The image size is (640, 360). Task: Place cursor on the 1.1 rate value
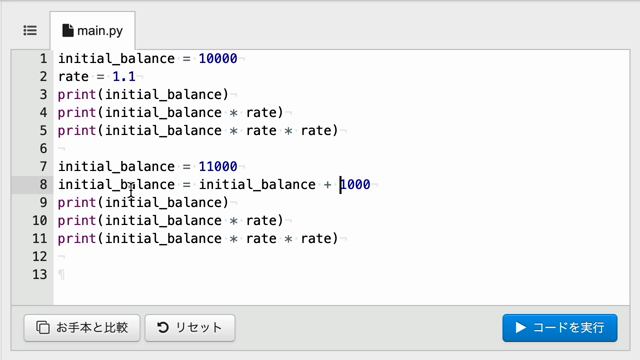pos(124,77)
